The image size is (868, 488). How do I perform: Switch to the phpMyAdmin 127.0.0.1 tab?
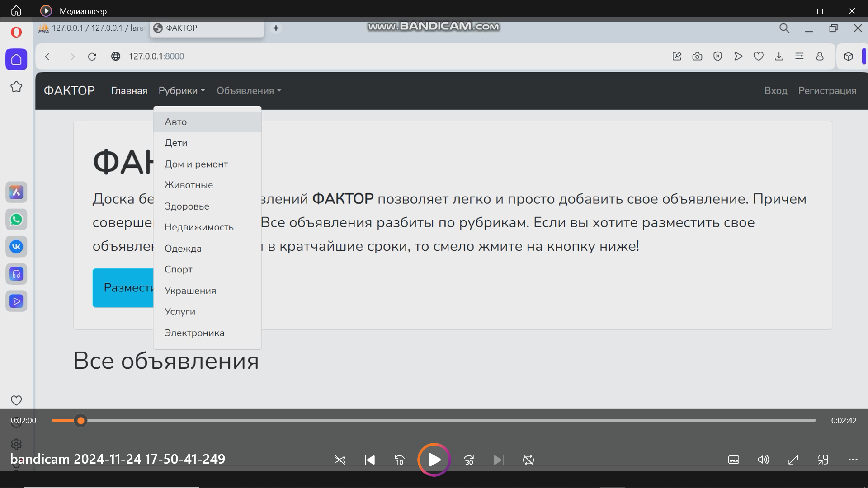point(92,28)
